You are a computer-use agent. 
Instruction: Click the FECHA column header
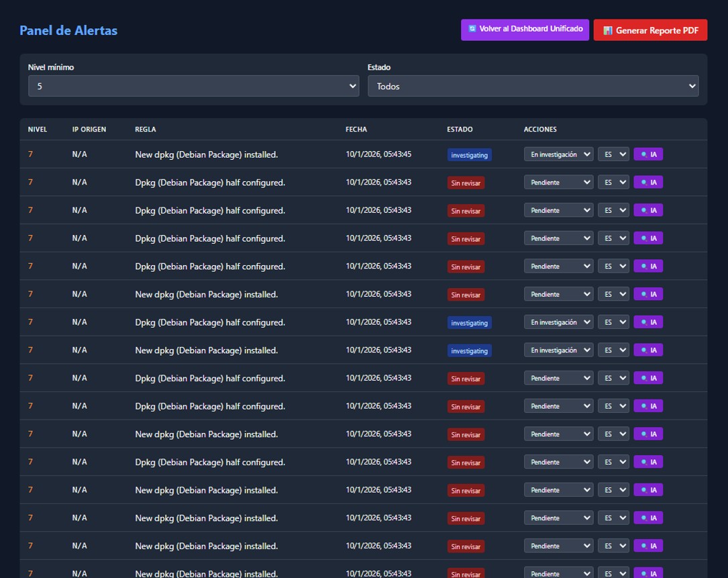(x=356, y=130)
